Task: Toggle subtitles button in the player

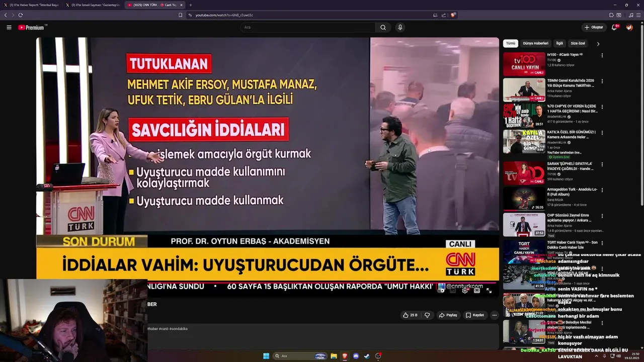Action: 453,291
